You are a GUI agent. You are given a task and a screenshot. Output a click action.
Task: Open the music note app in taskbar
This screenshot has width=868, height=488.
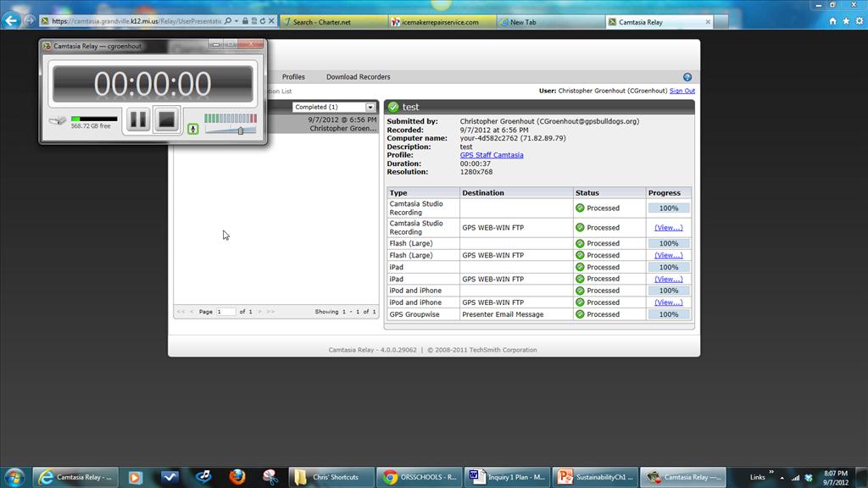[203, 477]
